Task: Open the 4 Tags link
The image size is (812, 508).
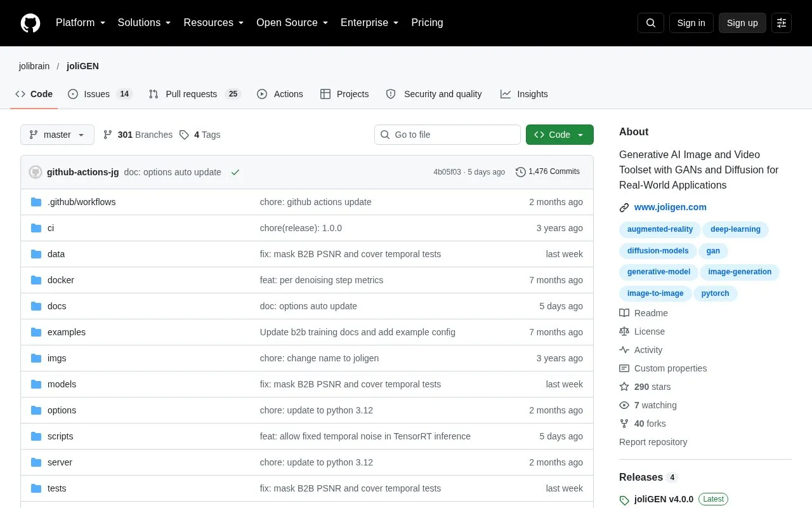Action: tap(200, 135)
